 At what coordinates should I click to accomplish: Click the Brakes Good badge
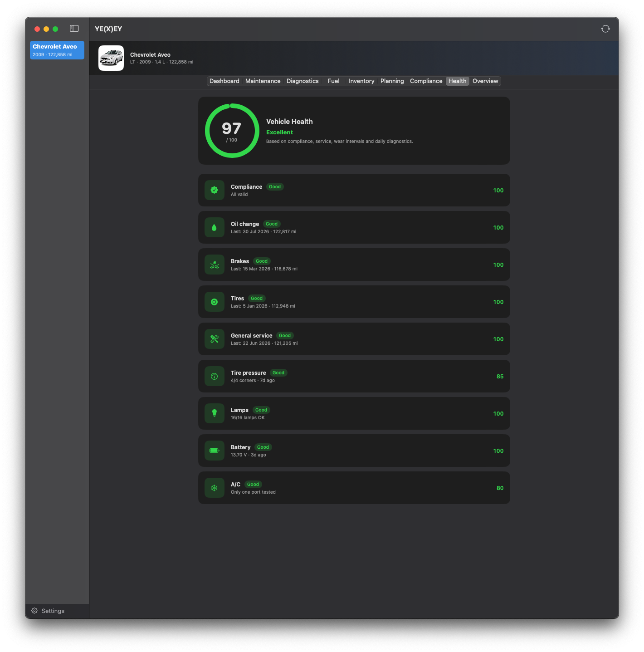tap(262, 261)
